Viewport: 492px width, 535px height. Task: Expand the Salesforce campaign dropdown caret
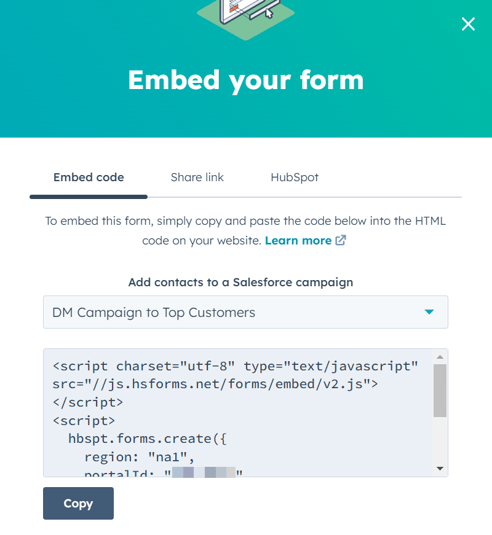point(429,312)
